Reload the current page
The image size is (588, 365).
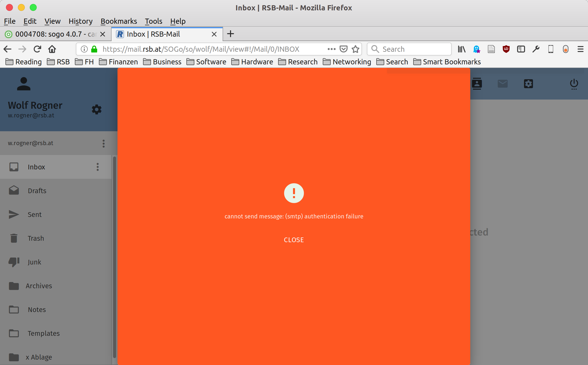[x=37, y=49]
